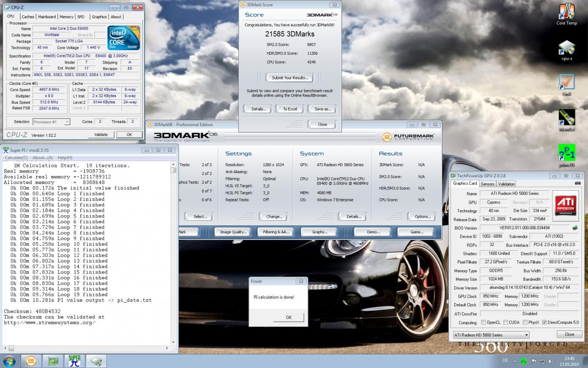Click the Save as button in 3DMark Score
The width and height of the screenshot is (588, 368).
click(322, 109)
